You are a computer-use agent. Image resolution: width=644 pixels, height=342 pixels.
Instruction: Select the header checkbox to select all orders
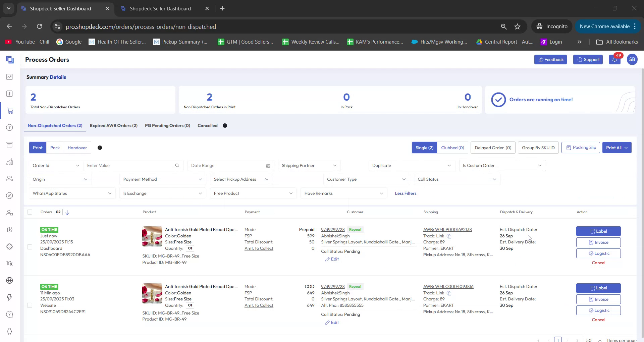pos(30,212)
